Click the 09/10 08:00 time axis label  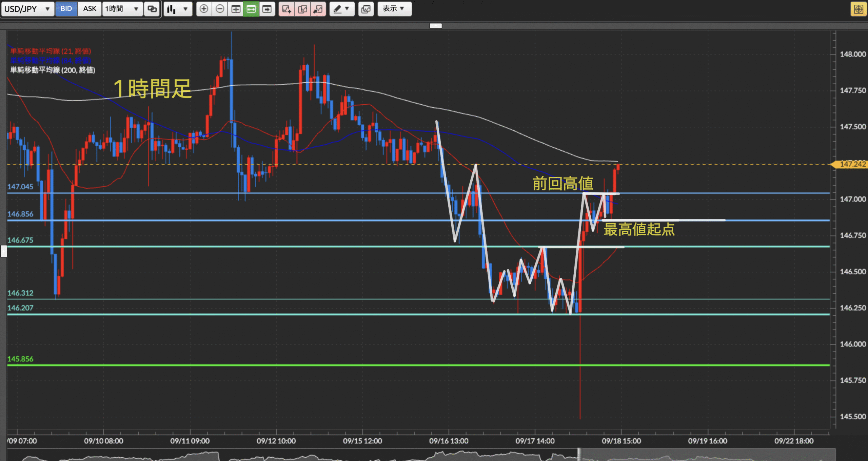pos(103,441)
